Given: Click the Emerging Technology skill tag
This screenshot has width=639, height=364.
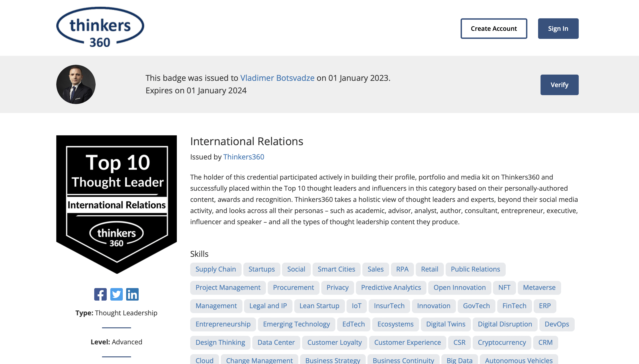Looking at the screenshot, I should [296, 324].
